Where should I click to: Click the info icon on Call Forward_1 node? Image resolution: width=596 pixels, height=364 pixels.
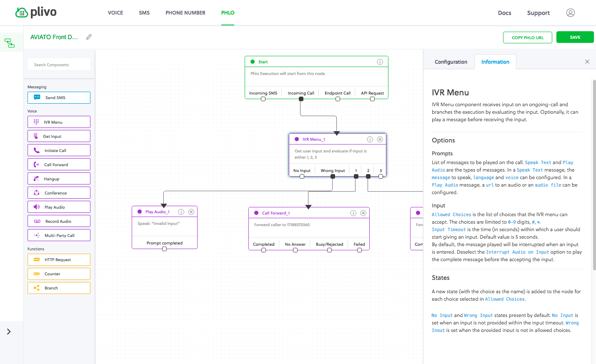(353, 213)
